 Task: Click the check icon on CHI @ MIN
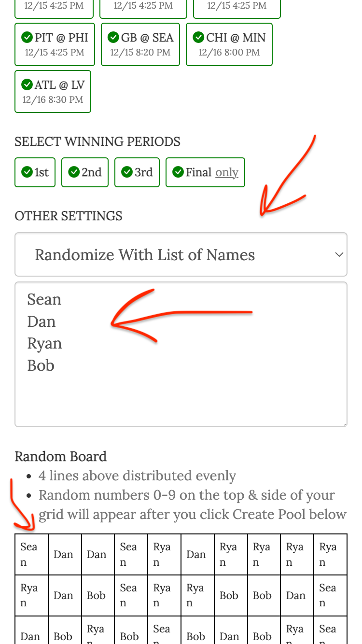pos(198,37)
